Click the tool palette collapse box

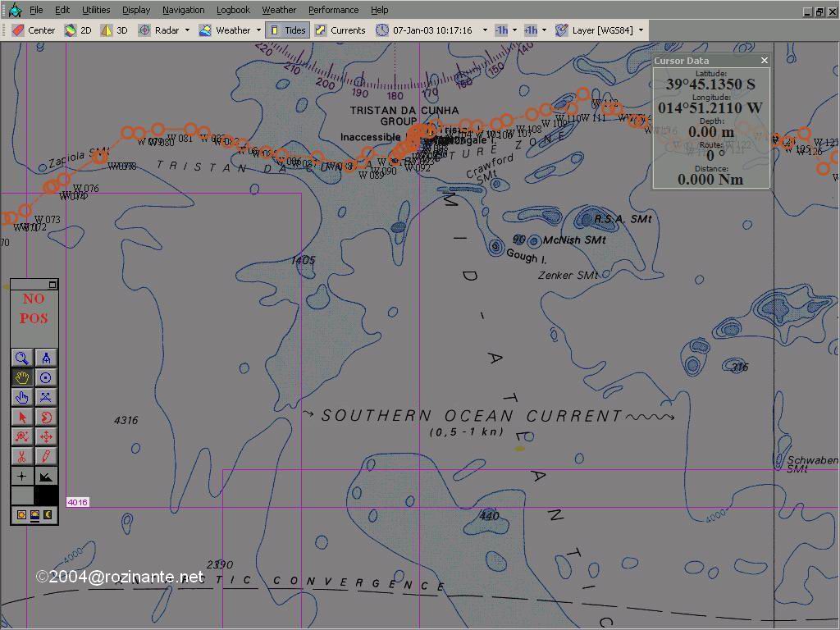tap(52, 285)
